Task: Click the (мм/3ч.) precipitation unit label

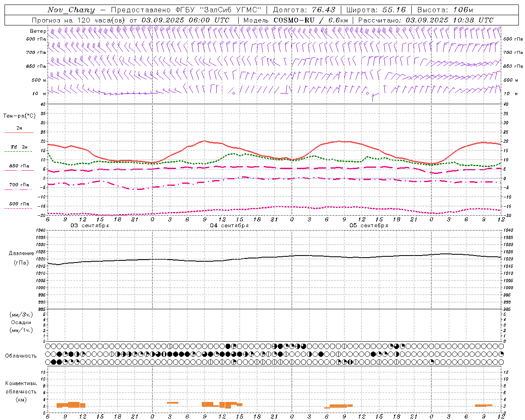Action: [21, 315]
